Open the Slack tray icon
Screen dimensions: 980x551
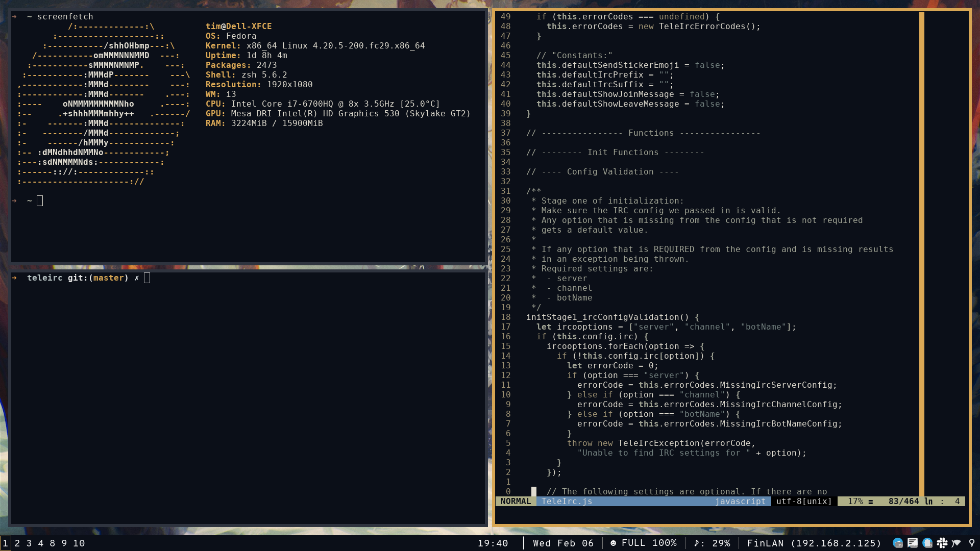tap(942, 543)
